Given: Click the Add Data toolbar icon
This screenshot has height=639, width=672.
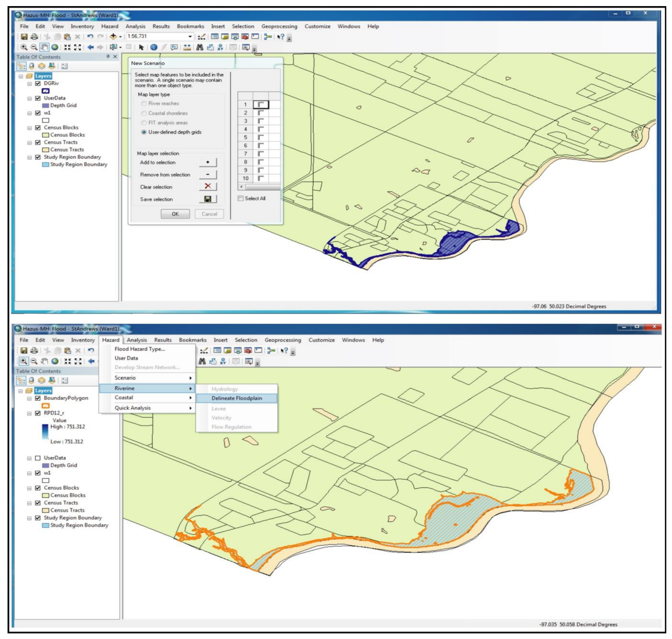Looking at the screenshot, I should click(113, 37).
